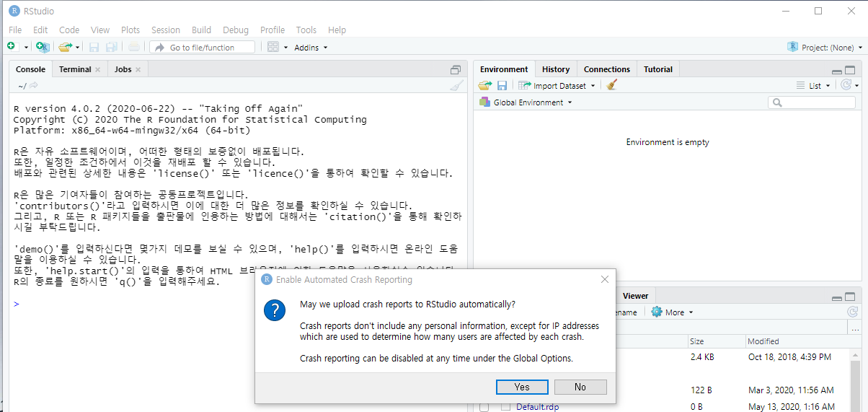This screenshot has width=868, height=412.
Task: Click the Environment refresh icon
Action: pyautogui.click(x=846, y=85)
